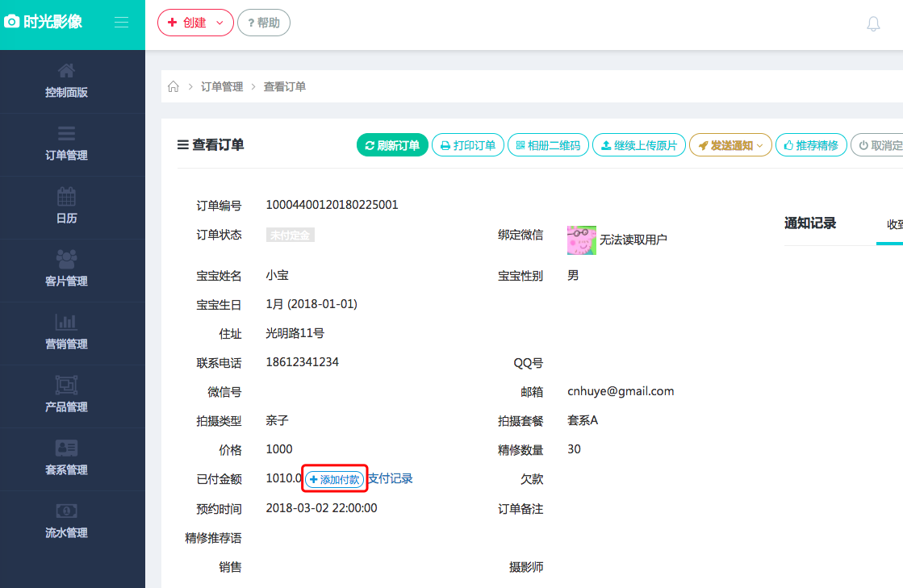
Task: Click the 添加付款 button
Action: 334,478
